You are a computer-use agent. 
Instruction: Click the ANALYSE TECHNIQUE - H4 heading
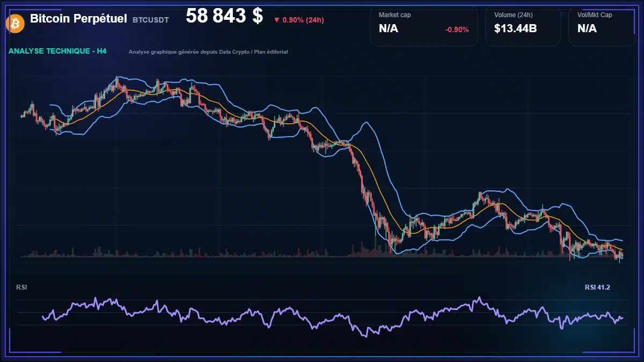coord(58,51)
